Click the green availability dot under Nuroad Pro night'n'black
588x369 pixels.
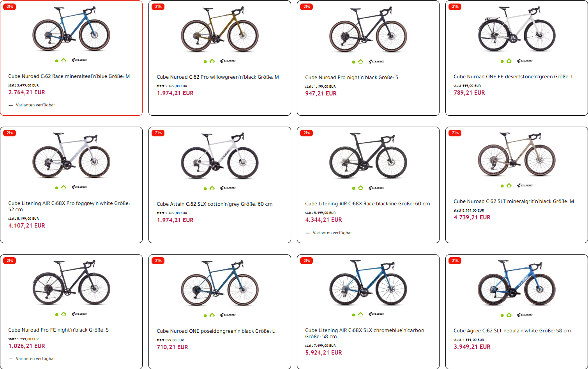[x=353, y=62]
